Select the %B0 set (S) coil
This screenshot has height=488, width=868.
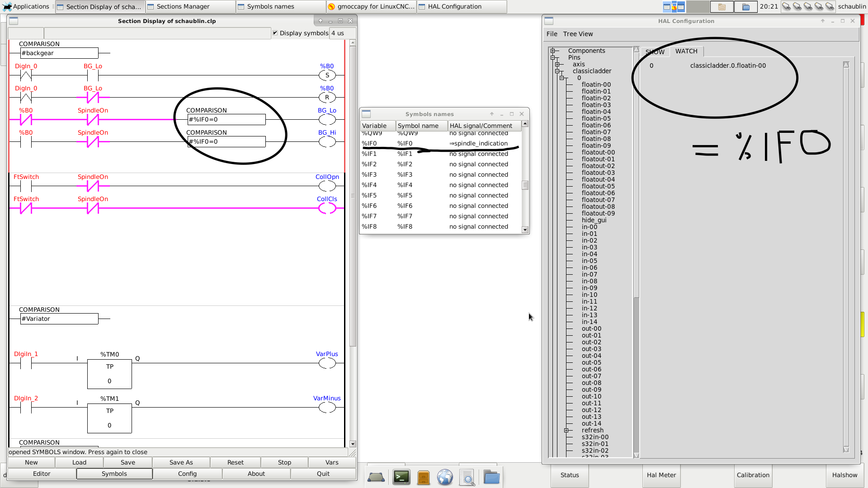point(327,75)
